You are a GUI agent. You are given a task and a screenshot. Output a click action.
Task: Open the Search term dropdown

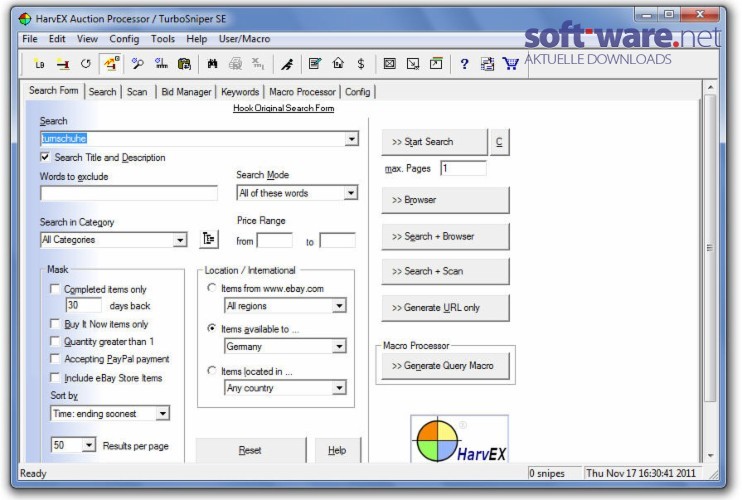click(351, 139)
